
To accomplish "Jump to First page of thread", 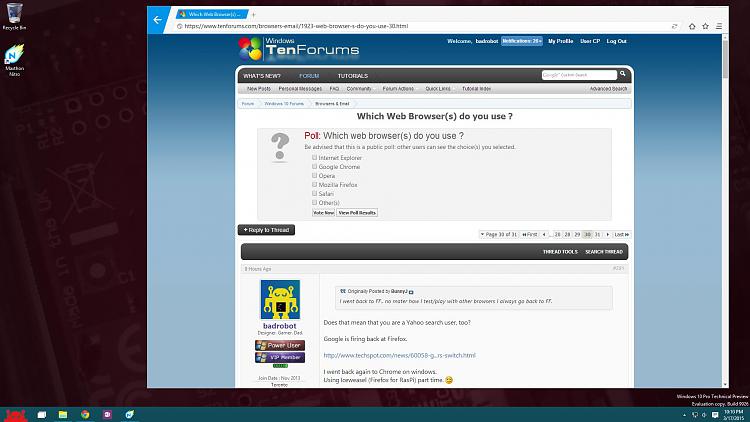I will 529,234.
